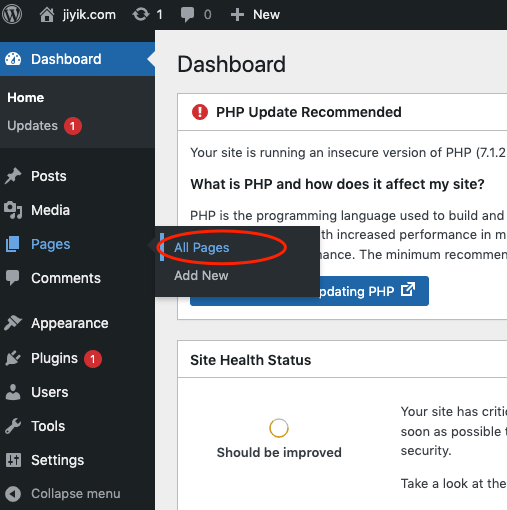The width and height of the screenshot is (507, 510).
Task: Click the Posts pushpin icon
Action: coord(13,176)
